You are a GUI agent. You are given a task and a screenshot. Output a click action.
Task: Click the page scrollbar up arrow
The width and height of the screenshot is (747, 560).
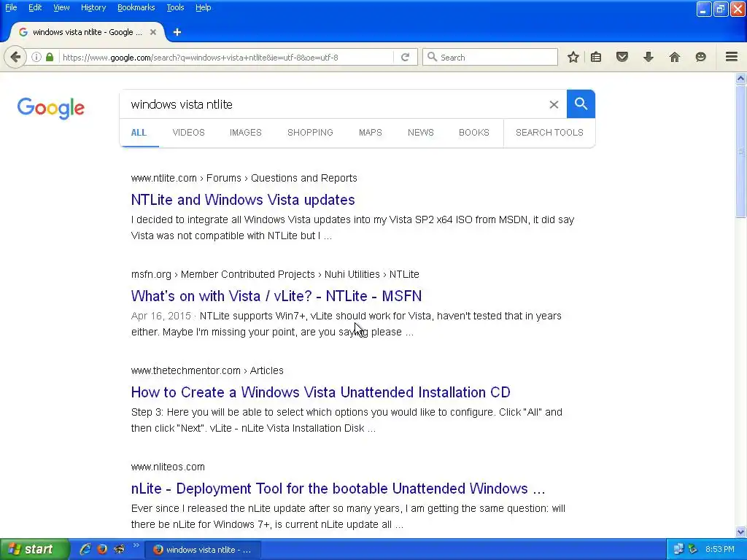tap(741, 79)
